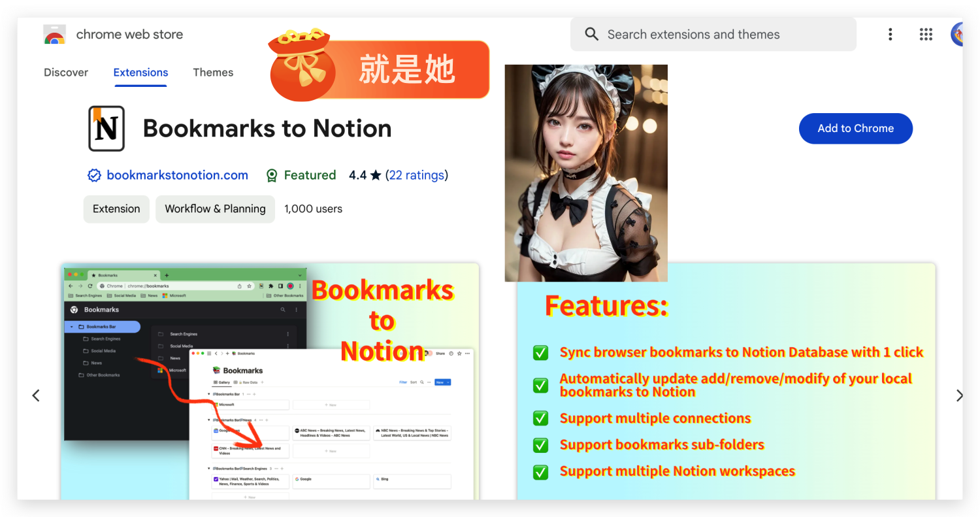Click the search extensions input field

click(712, 33)
